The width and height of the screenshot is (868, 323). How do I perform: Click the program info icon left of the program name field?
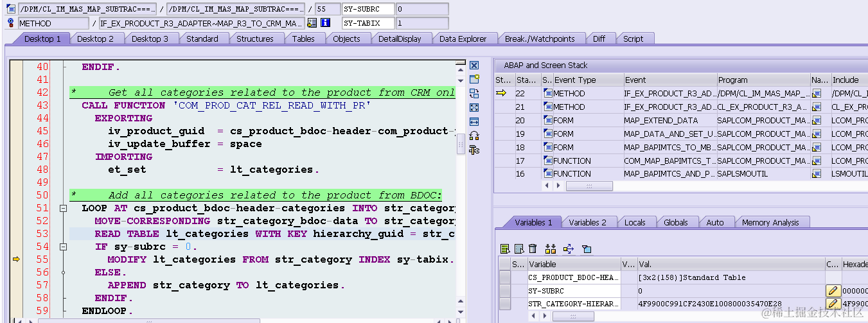tap(10, 10)
